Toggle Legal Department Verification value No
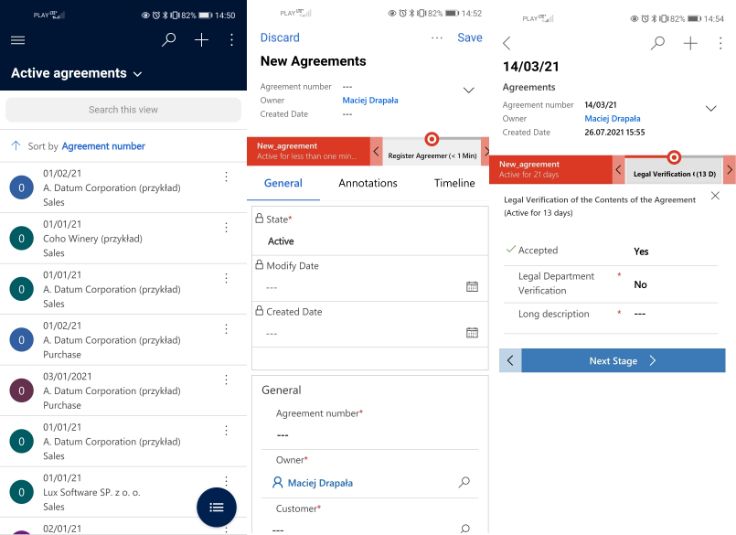The height and width of the screenshot is (535, 736). [640, 284]
